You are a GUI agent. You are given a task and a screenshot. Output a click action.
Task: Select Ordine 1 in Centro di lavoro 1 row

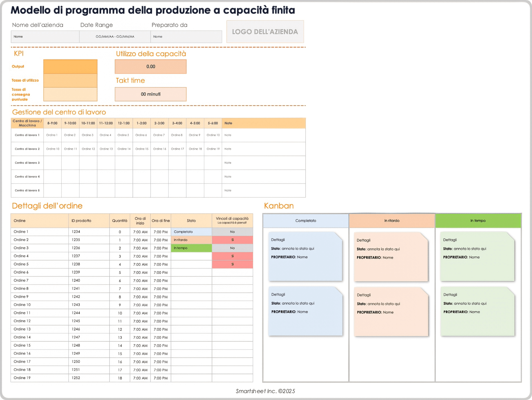[x=53, y=135]
